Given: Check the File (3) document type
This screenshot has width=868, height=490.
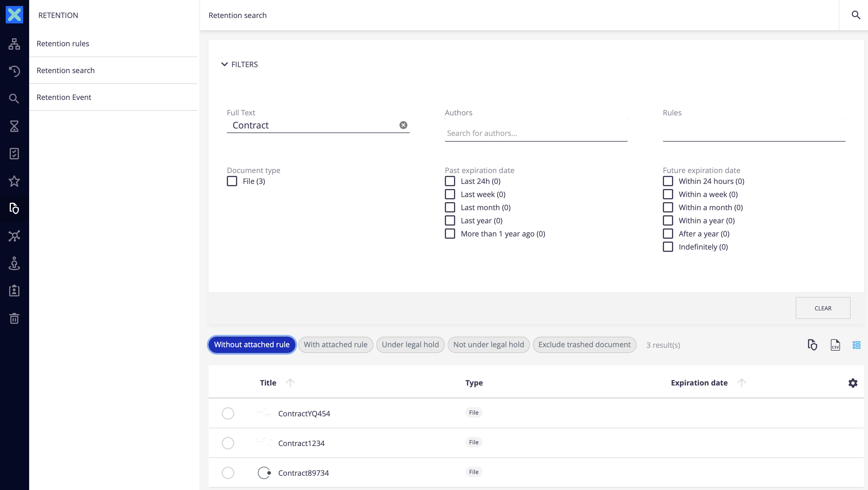Looking at the screenshot, I should click(x=232, y=181).
